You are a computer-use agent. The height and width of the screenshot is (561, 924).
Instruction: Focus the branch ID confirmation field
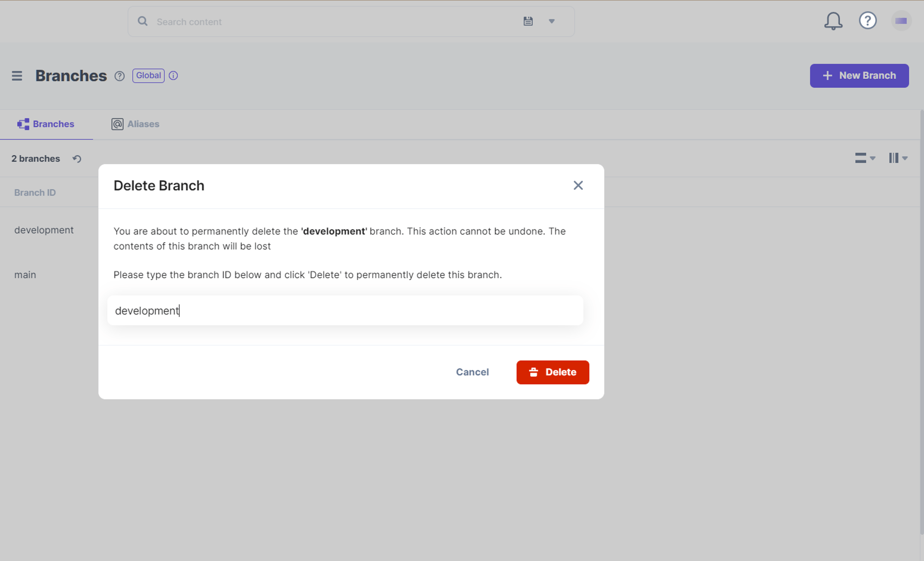[345, 311]
